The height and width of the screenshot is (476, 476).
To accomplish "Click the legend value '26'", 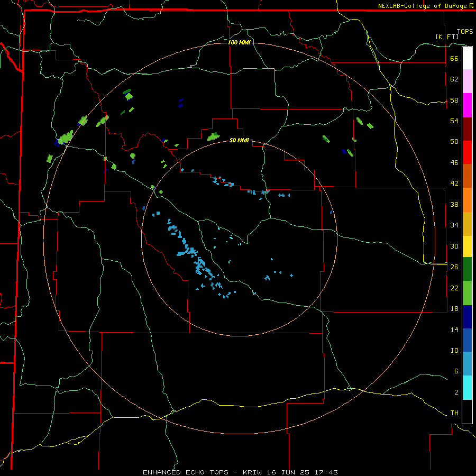I will click(454, 267).
